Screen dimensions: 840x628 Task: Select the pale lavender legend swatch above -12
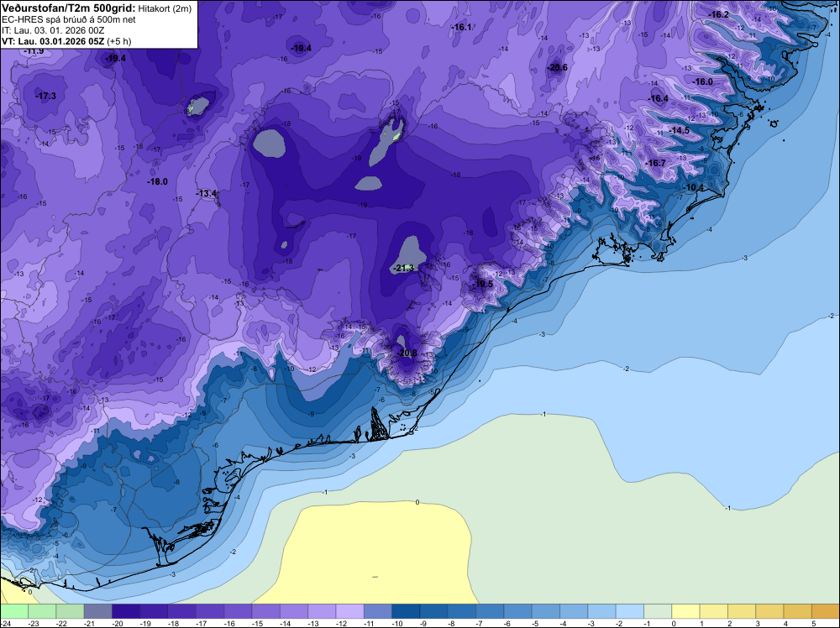(x=349, y=611)
